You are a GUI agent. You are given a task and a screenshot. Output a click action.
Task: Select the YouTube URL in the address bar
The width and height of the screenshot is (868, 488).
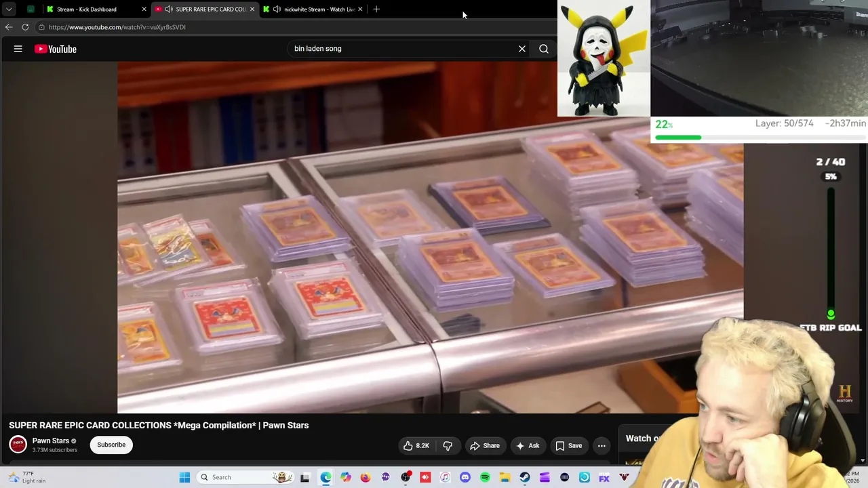[x=117, y=27]
